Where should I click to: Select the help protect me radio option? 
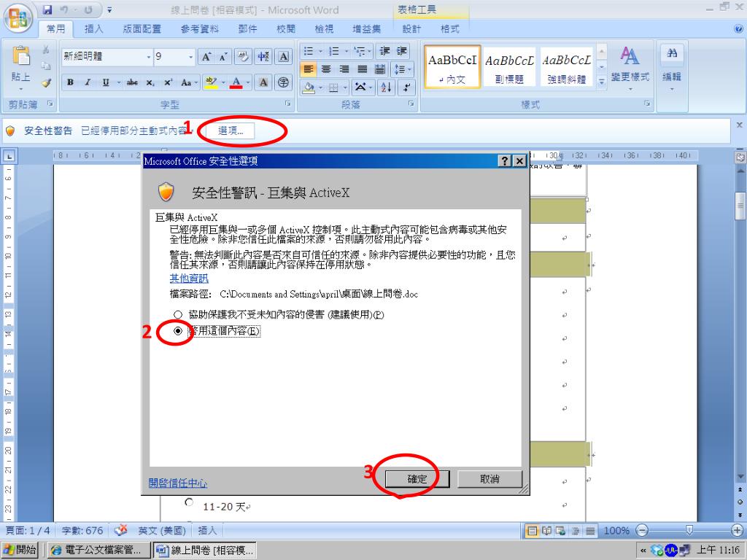click(x=178, y=314)
